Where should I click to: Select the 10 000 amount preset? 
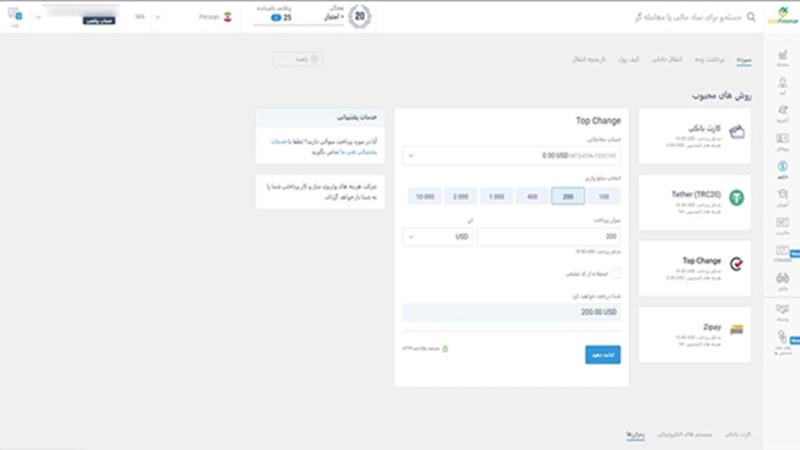coord(424,195)
